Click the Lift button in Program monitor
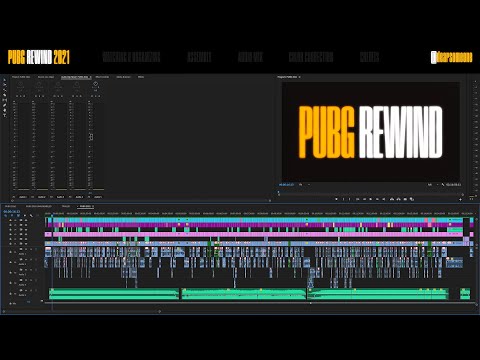 392,199
